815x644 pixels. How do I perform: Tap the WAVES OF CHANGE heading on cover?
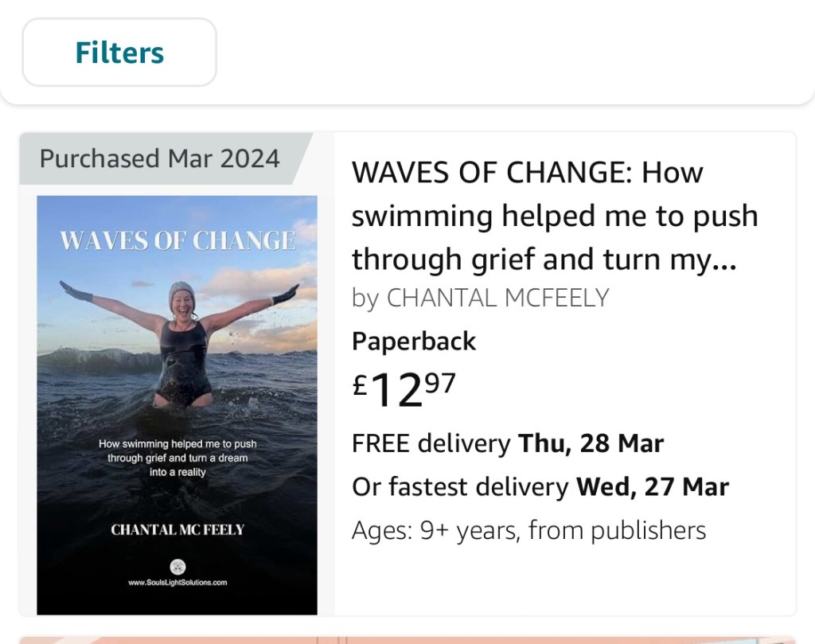pyautogui.click(x=177, y=240)
